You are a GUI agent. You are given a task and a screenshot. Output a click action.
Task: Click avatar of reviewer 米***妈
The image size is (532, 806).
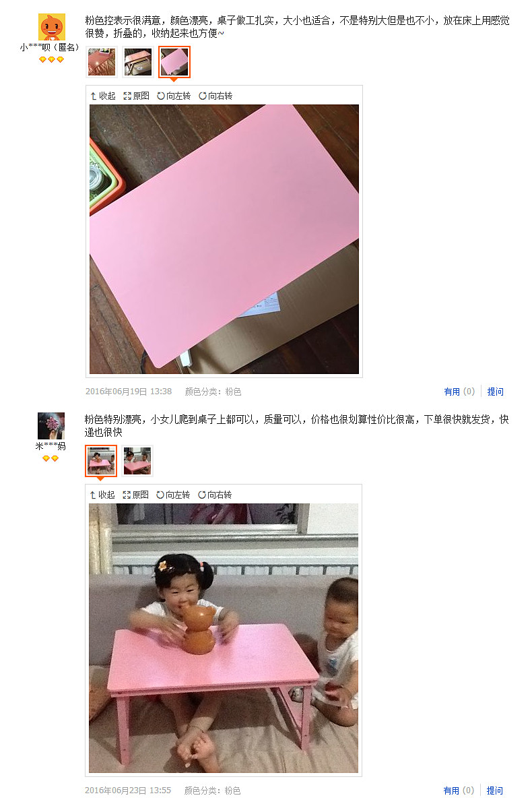(x=51, y=426)
